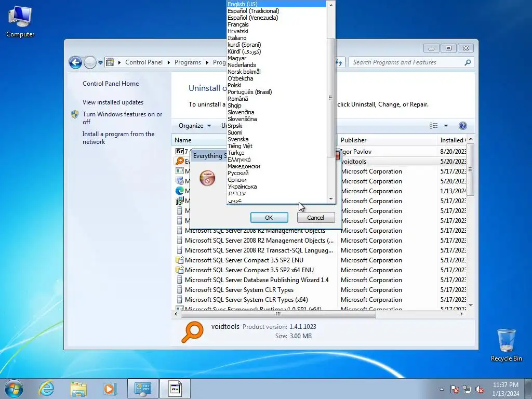Click the program list horizontal scrollbar thumb

coord(278,314)
